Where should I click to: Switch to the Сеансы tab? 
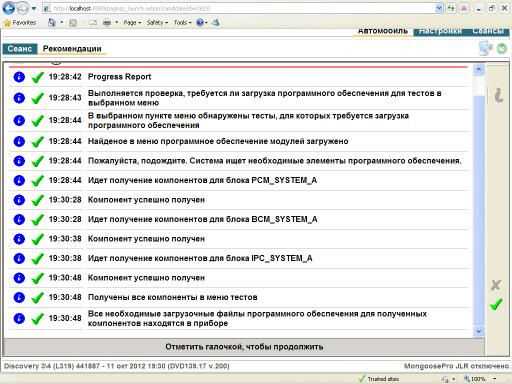tap(488, 31)
